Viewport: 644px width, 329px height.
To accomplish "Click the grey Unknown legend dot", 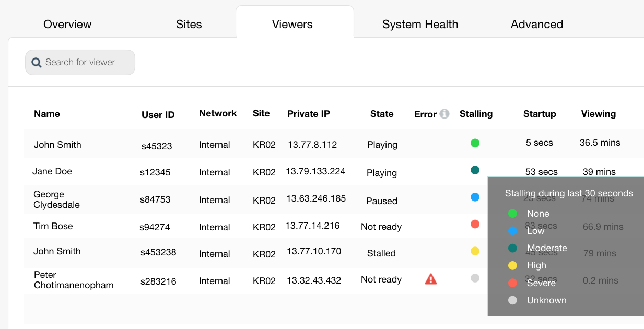I will [x=512, y=300].
